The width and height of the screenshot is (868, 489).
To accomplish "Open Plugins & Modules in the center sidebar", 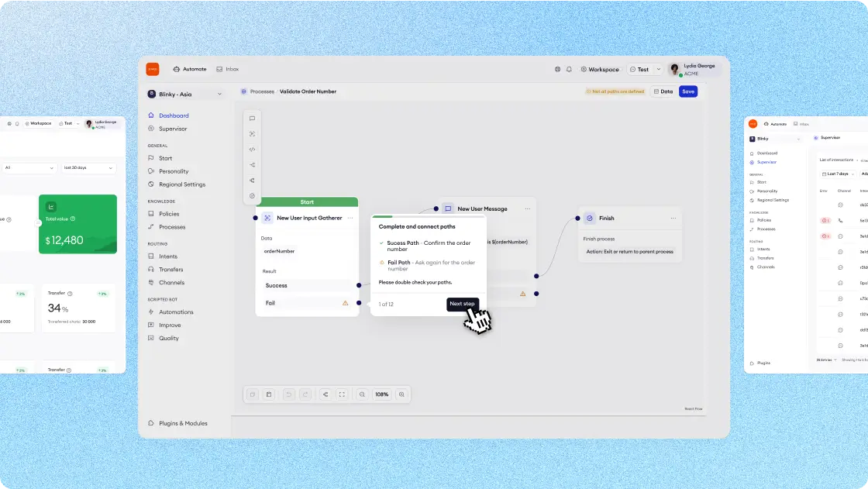I will (177, 423).
